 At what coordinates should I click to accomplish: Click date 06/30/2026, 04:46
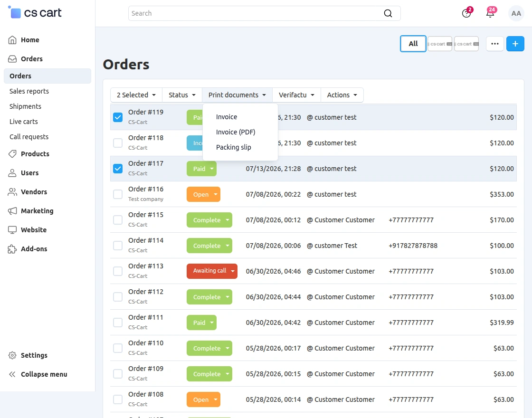[273, 271]
